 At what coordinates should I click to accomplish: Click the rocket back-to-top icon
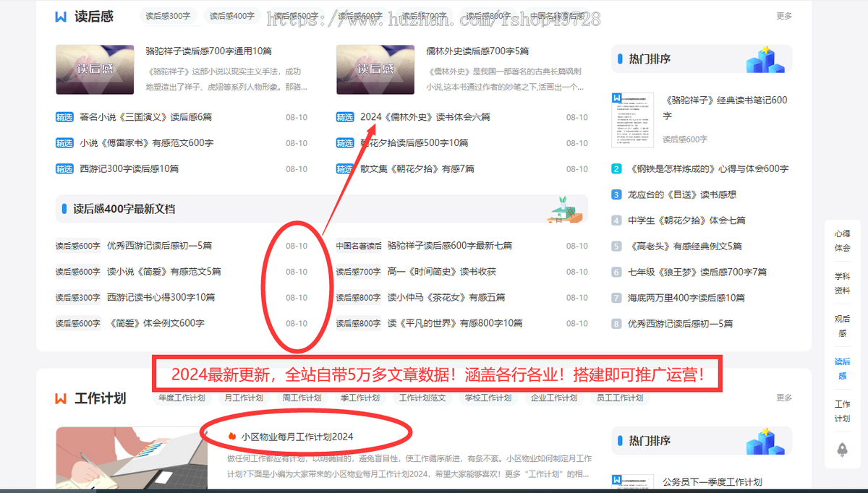click(x=842, y=449)
